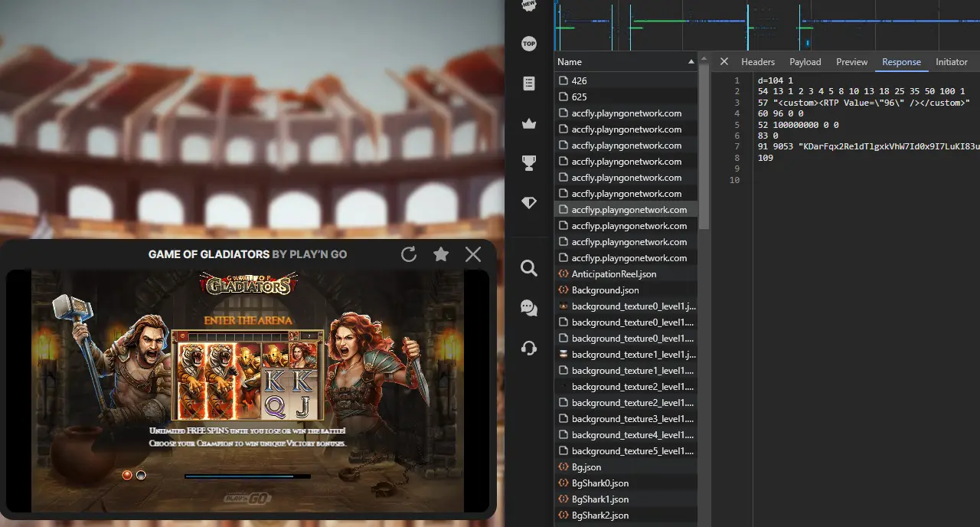Click the network timeline overview strip
Screen dimensions: 980x527
[x=767, y=25]
